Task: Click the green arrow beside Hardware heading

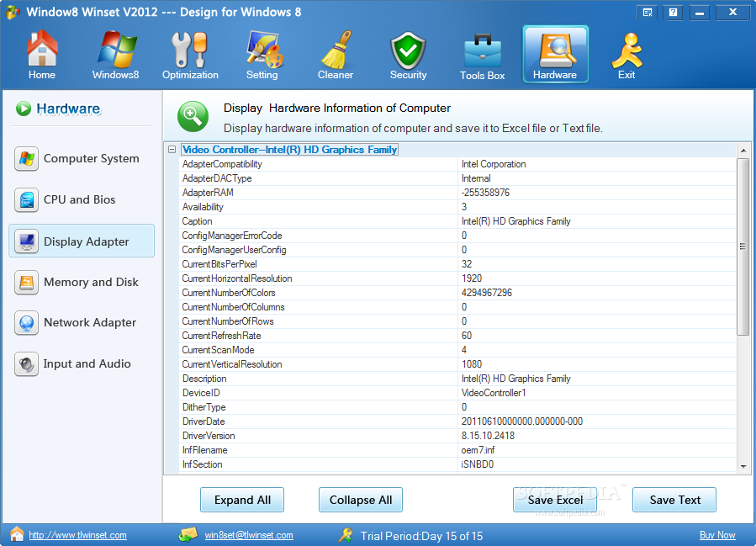Action: point(24,109)
